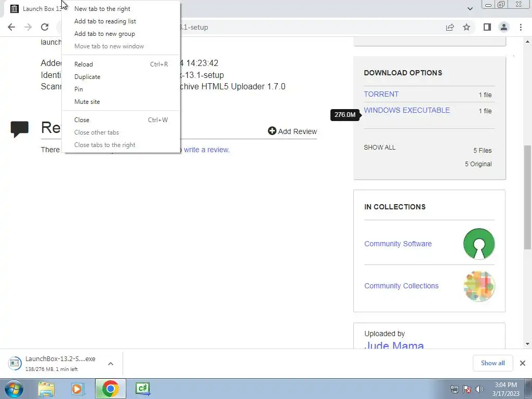Viewport: 532px width, 399px height.
Task: Click the '5 Files' count text
Action: coord(483,150)
